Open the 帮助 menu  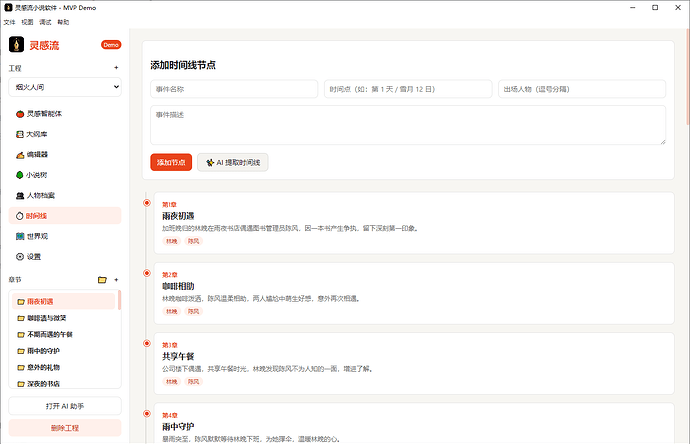[63, 22]
